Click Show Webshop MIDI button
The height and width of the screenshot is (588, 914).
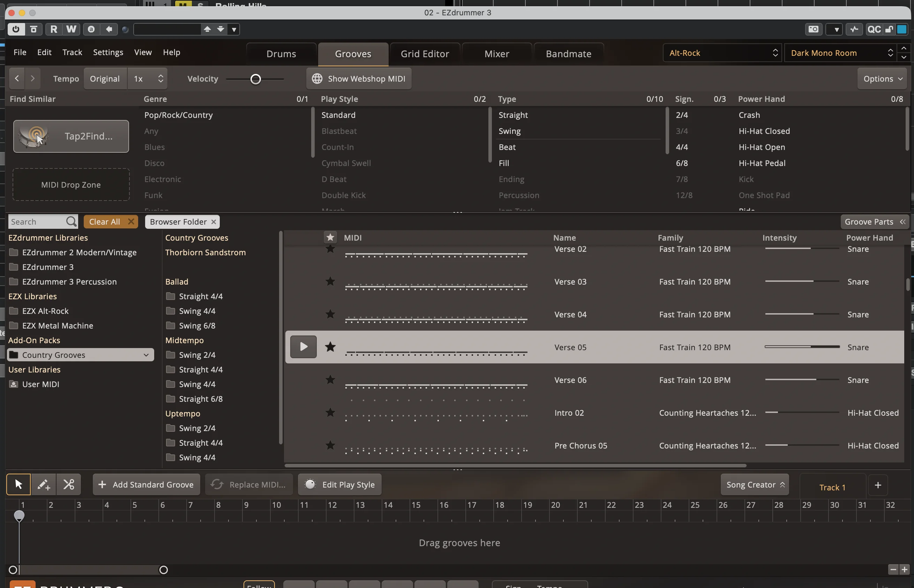click(x=359, y=78)
